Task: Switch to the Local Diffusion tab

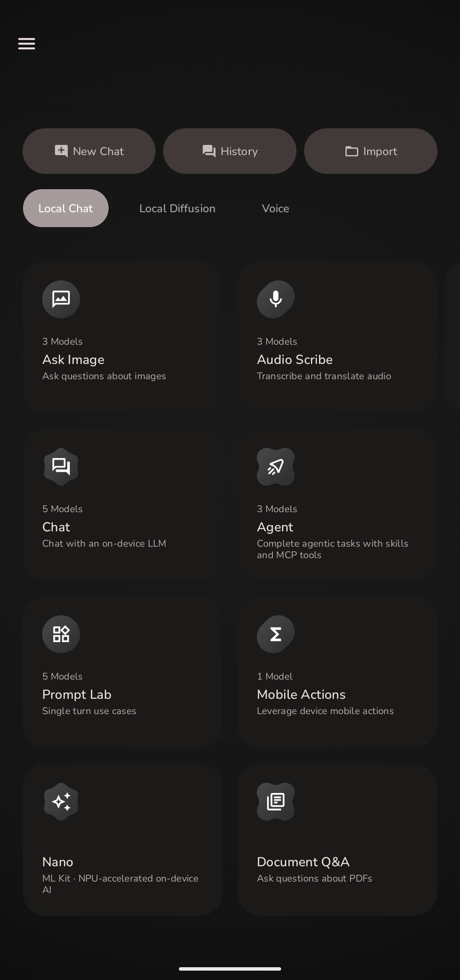Action: point(177,208)
